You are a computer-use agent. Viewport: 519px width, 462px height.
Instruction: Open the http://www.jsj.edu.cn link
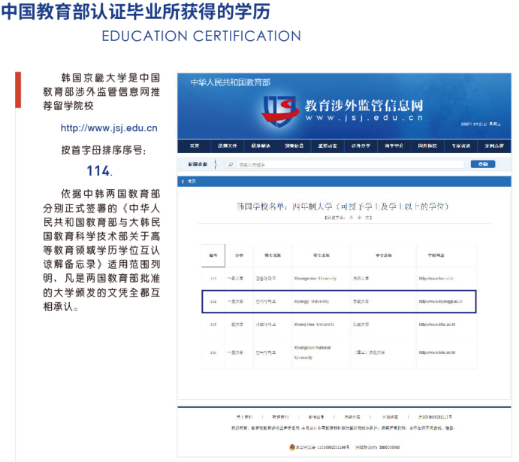coord(109,128)
